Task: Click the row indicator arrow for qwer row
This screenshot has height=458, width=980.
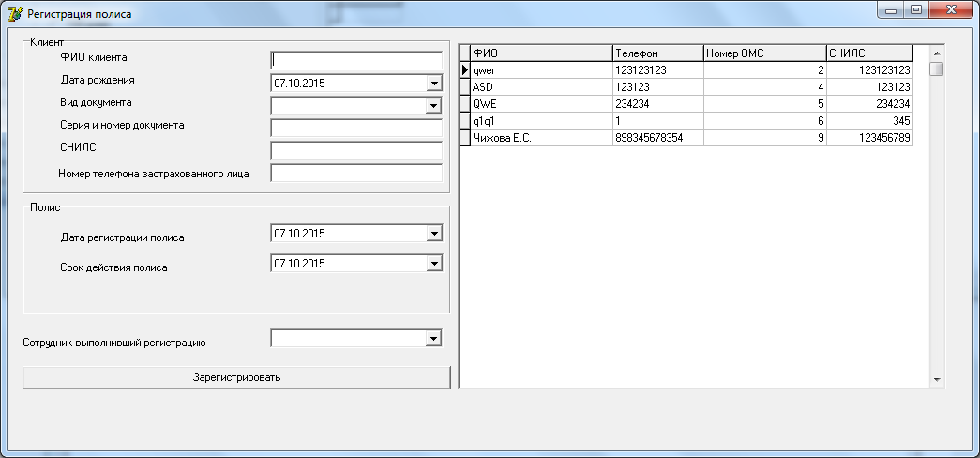Action: [464, 70]
